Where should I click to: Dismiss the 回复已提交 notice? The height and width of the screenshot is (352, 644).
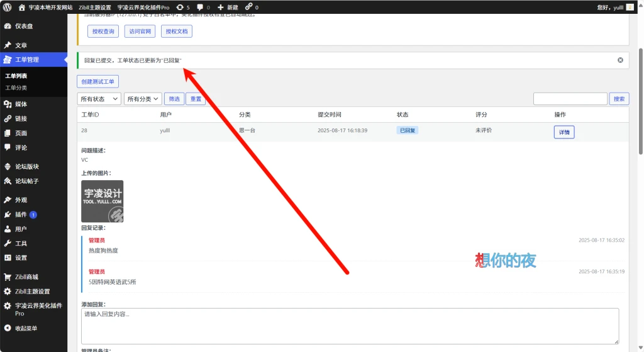coord(620,60)
